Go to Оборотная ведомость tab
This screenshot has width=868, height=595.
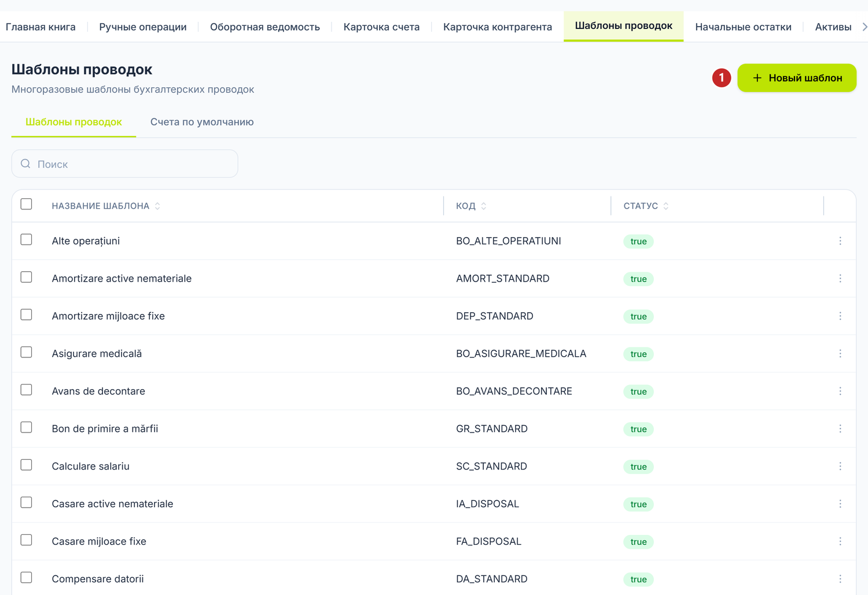tap(265, 27)
